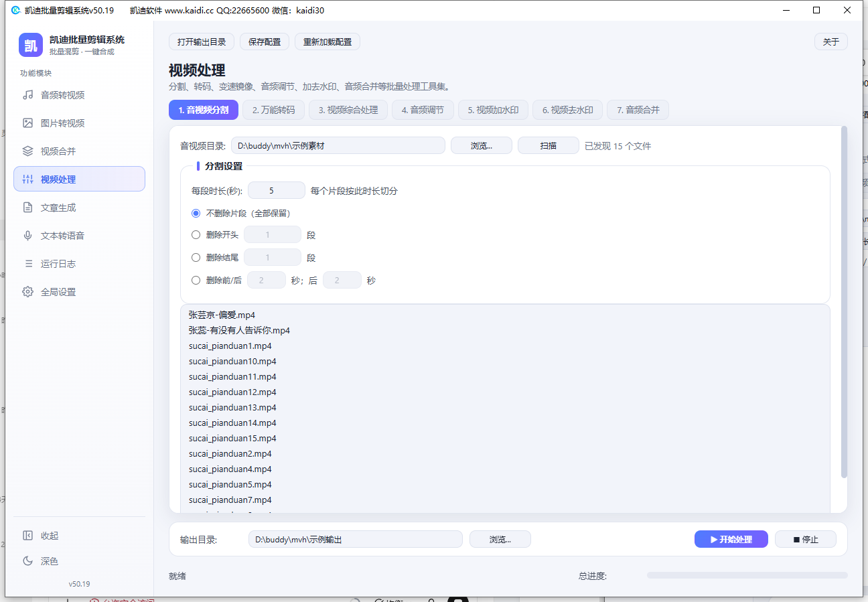Switch to the 6. 视频去水印 tab

(x=568, y=110)
